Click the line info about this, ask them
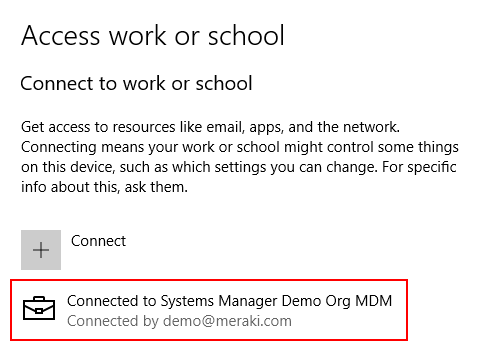The image size is (496, 360). [x=104, y=187]
